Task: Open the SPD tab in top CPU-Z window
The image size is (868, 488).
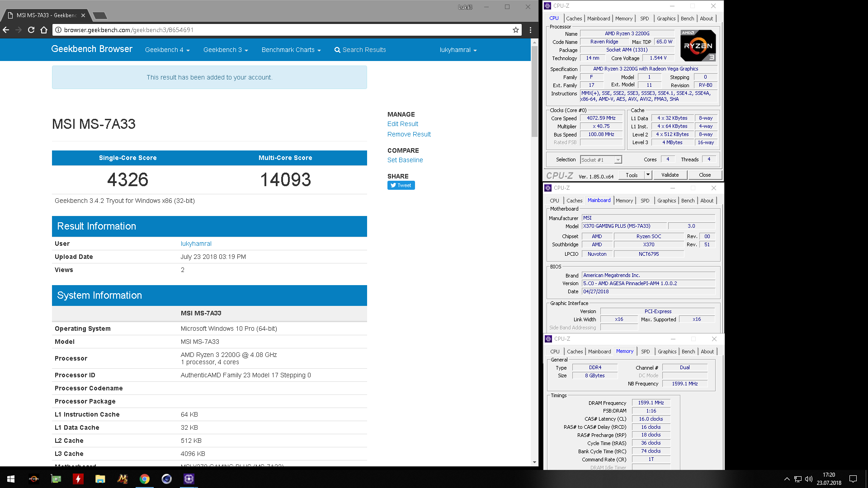Action: (x=644, y=19)
